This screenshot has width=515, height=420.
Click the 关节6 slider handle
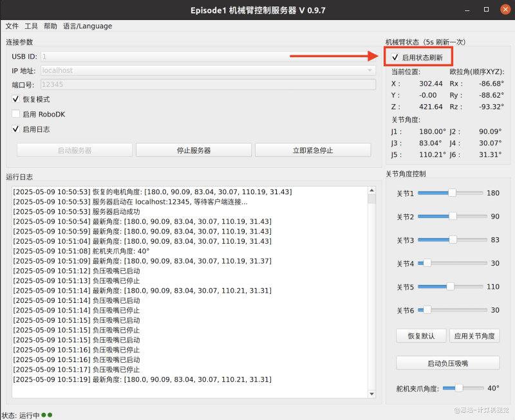click(x=427, y=310)
